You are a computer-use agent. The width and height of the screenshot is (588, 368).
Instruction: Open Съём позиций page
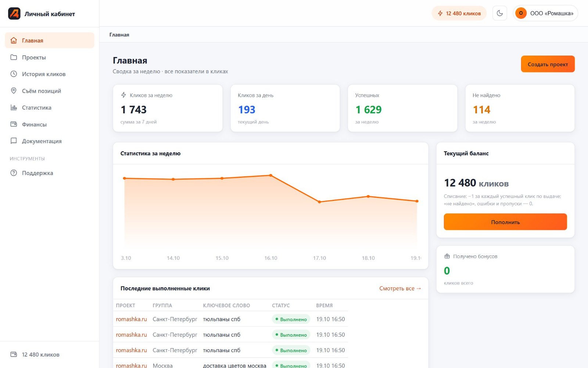pyautogui.click(x=50, y=91)
